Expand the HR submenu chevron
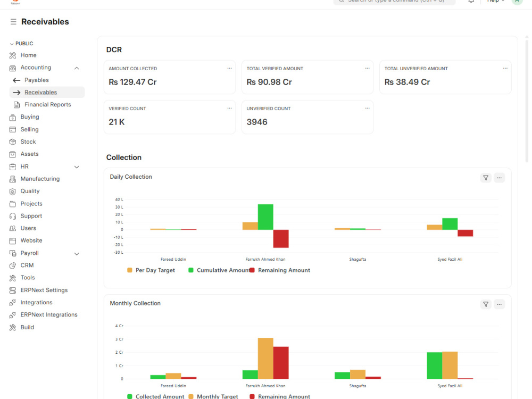This screenshot has width=532, height=399. coord(77,167)
